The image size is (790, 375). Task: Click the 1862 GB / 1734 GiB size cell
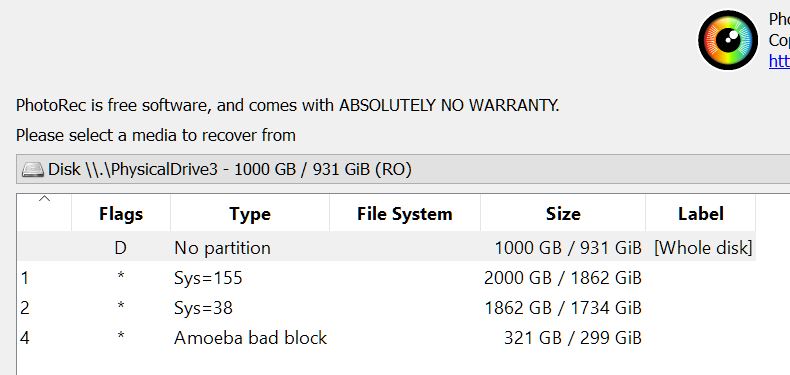(563, 307)
